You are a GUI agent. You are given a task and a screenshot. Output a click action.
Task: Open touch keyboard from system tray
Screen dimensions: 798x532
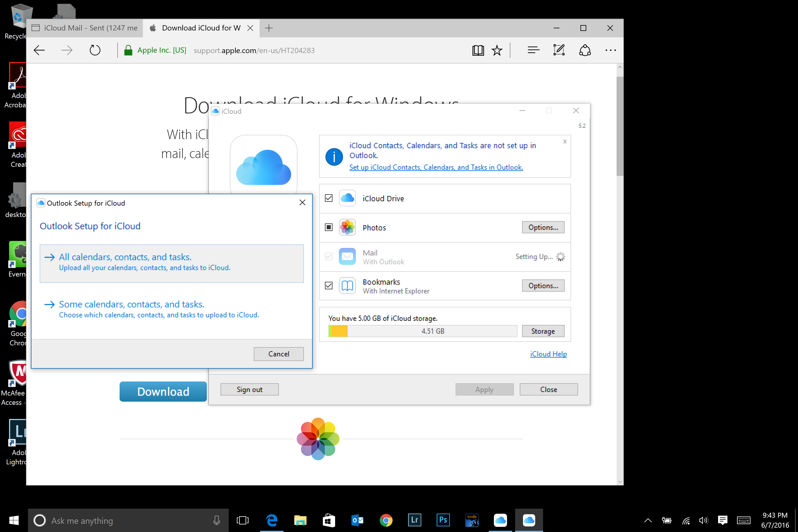743,520
